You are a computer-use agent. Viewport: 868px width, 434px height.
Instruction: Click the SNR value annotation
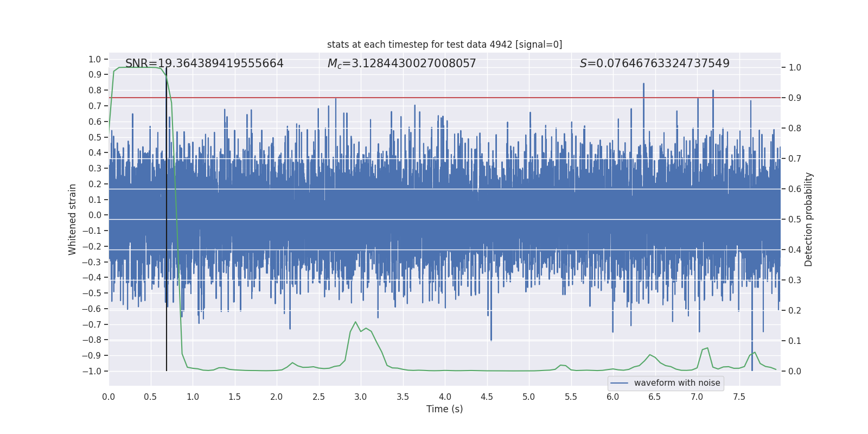pyautogui.click(x=204, y=63)
